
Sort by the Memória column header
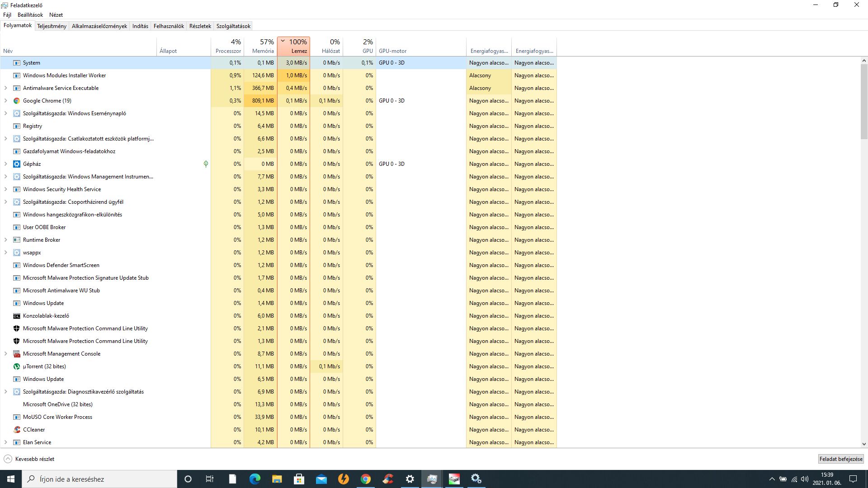(260, 46)
